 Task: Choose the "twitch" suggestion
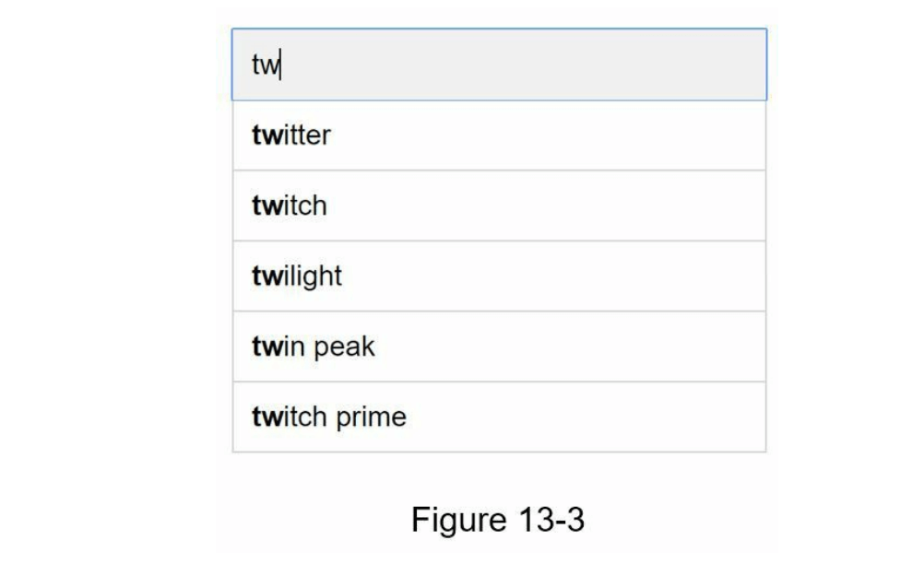tap(290, 206)
